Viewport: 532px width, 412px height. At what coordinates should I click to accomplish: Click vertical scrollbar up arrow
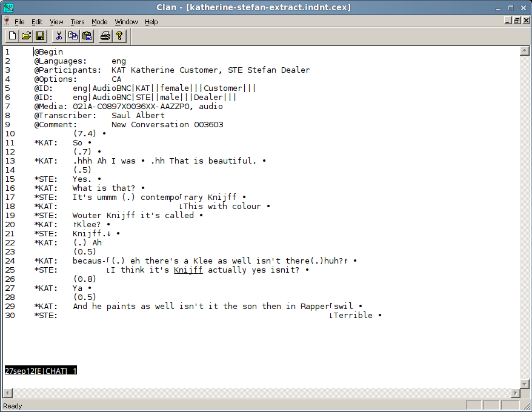(x=524, y=51)
